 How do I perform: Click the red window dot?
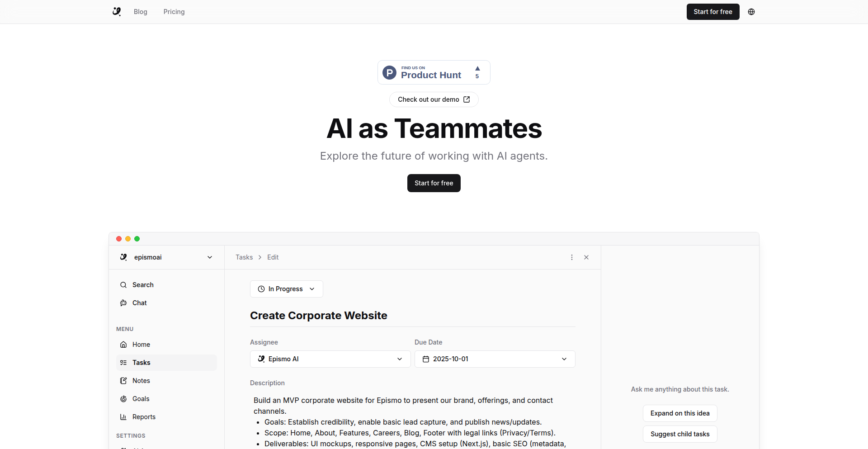(119, 239)
